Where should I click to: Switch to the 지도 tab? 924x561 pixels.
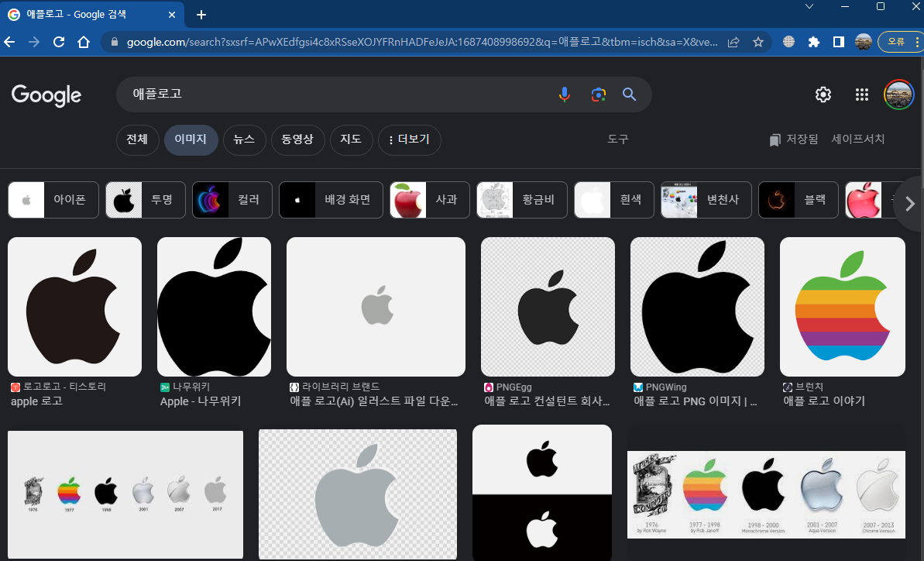[351, 139]
